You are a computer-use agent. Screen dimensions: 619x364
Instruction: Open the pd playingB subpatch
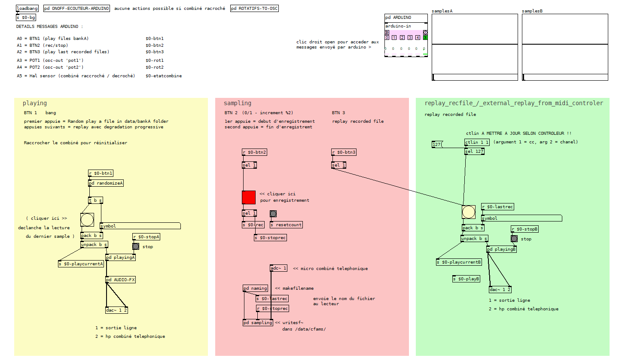tap(501, 249)
